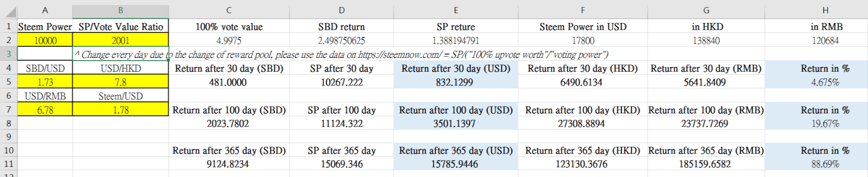Select column header H
Image resolution: width=868 pixels, height=177 pixels.
point(825,11)
